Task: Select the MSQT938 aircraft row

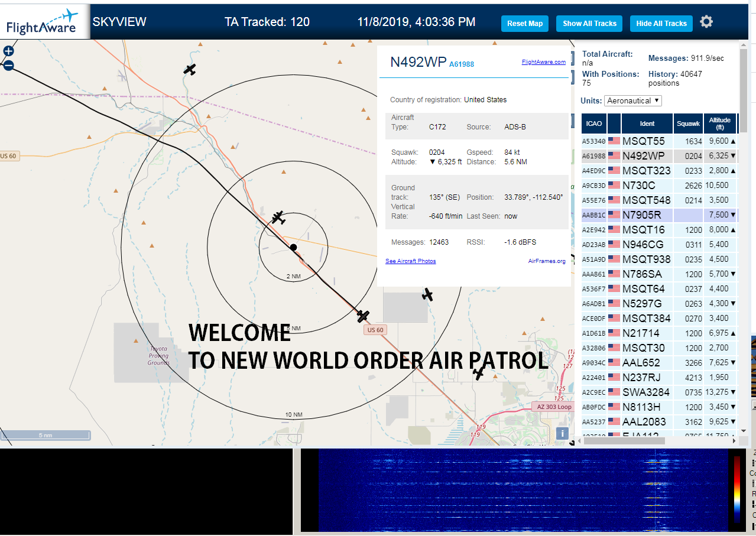Action: tap(659, 259)
